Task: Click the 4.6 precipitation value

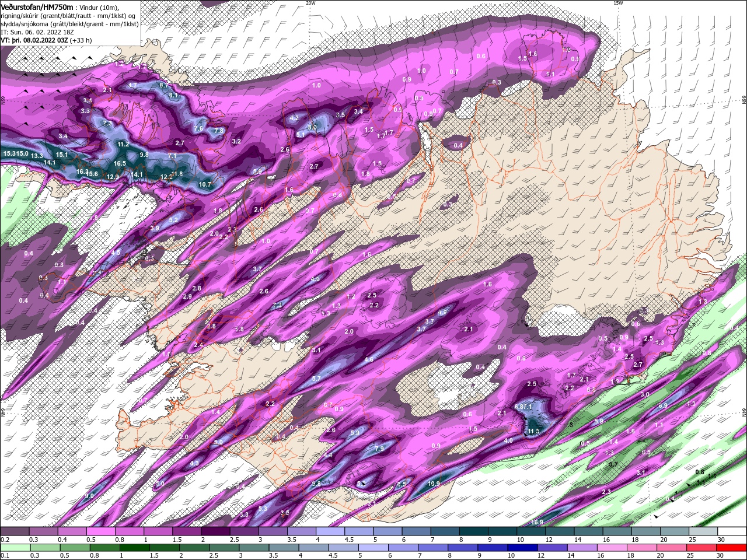Action: pos(369,359)
